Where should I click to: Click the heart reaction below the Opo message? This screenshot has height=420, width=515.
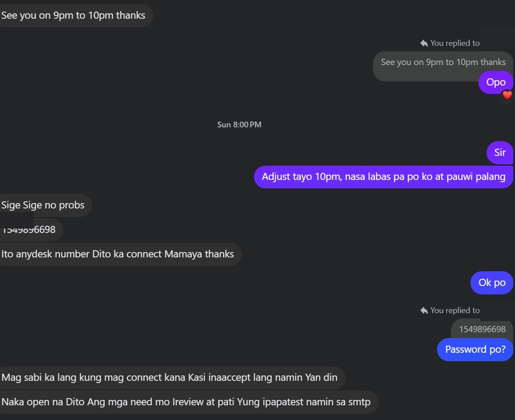[507, 95]
